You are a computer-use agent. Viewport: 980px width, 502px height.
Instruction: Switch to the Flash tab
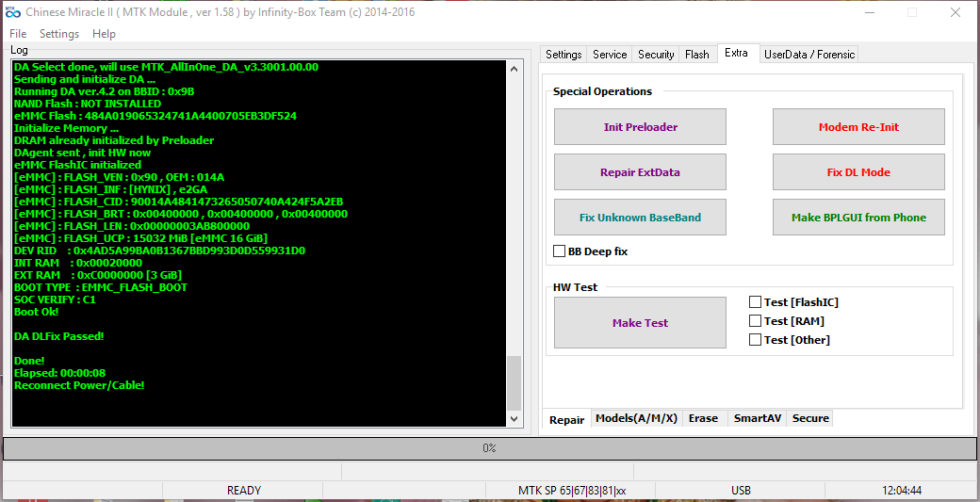697,55
